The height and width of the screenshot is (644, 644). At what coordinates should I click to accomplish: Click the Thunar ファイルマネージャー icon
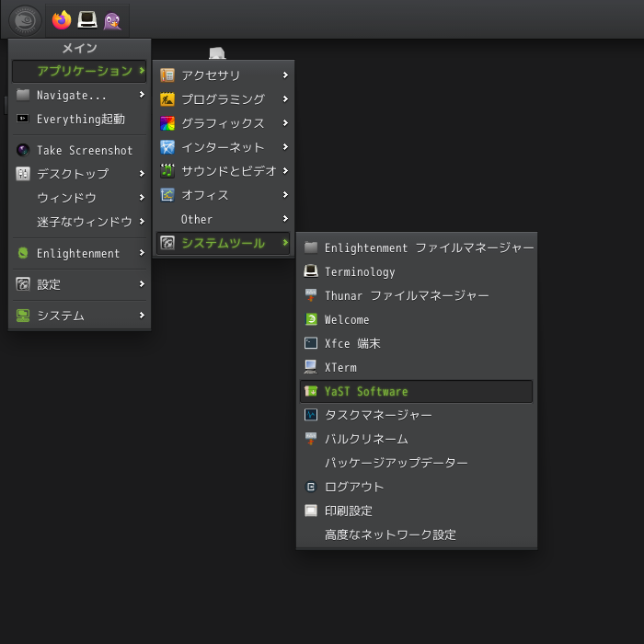(x=311, y=295)
